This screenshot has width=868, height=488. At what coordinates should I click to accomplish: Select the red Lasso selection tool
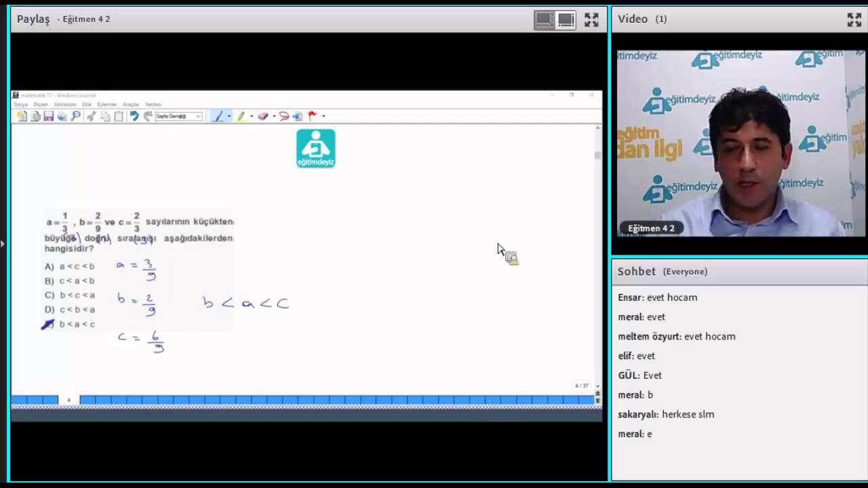click(x=284, y=117)
